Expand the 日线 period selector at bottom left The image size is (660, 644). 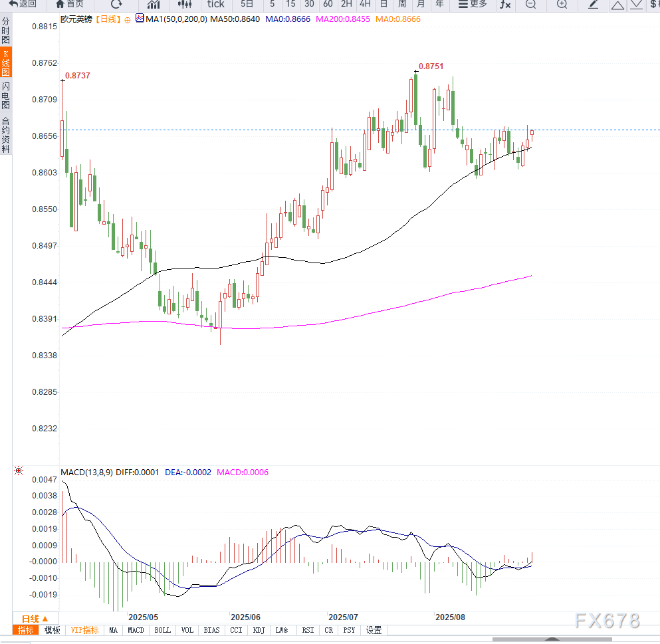[35, 617]
